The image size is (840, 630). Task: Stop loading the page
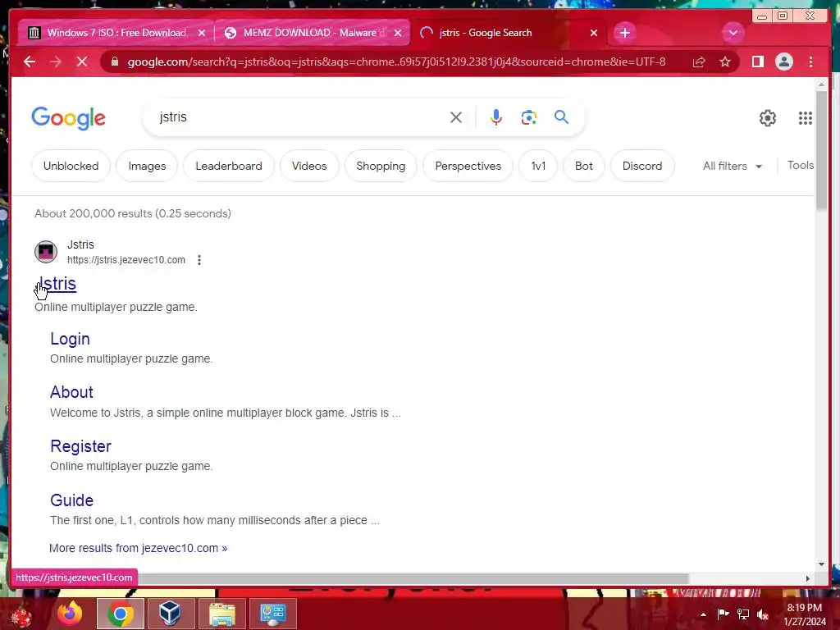click(x=82, y=62)
